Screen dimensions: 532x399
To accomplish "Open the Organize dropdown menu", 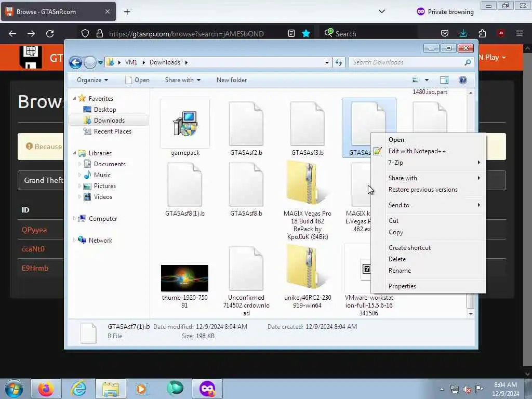I will [x=92, y=80].
